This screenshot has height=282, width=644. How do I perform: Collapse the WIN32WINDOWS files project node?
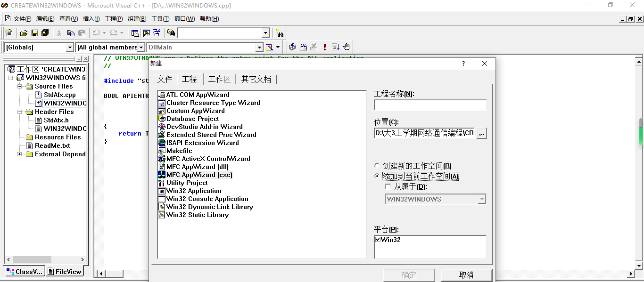click(x=11, y=78)
